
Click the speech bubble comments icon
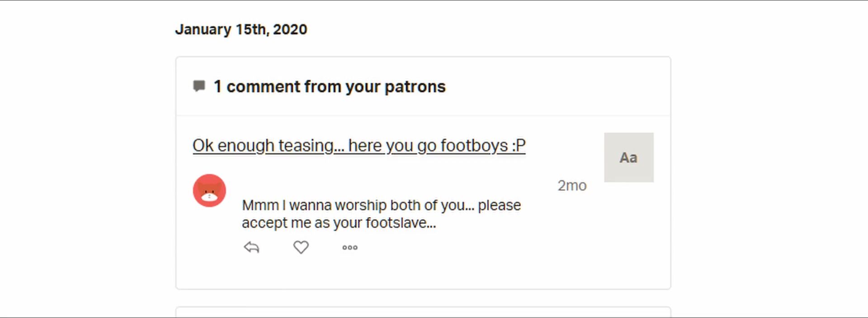coord(199,86)
